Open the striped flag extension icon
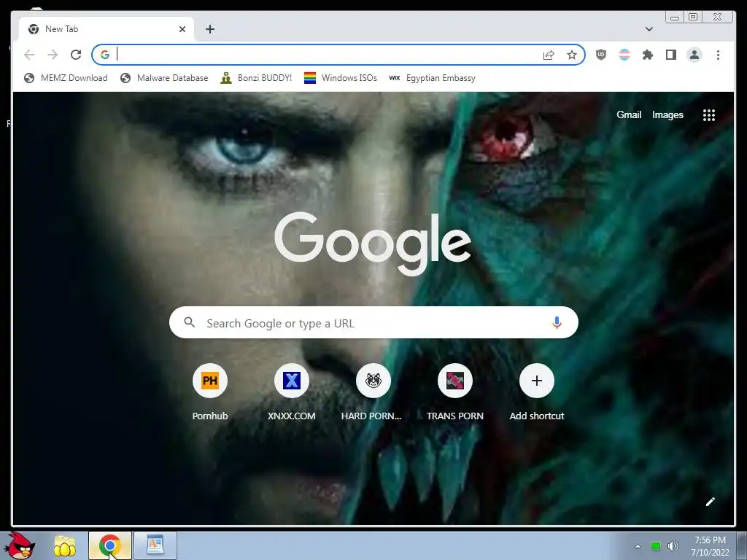Screen dimensions: 747x560 624,55
